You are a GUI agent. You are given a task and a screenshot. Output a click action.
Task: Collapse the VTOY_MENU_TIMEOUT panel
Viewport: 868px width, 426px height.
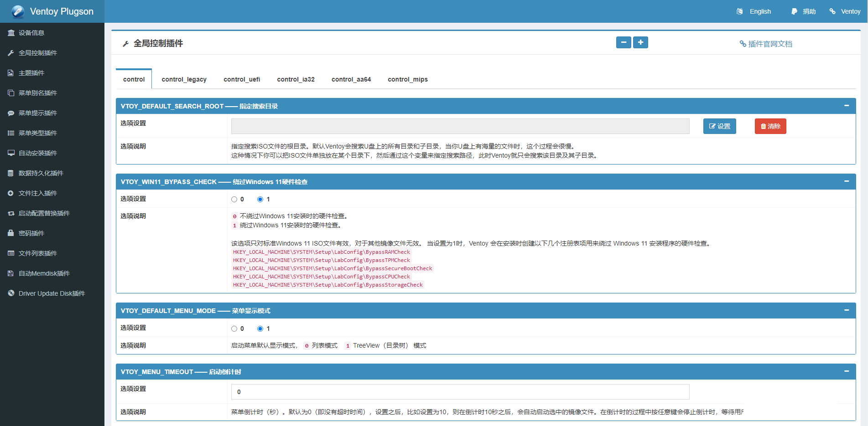(x=847, y=371)
